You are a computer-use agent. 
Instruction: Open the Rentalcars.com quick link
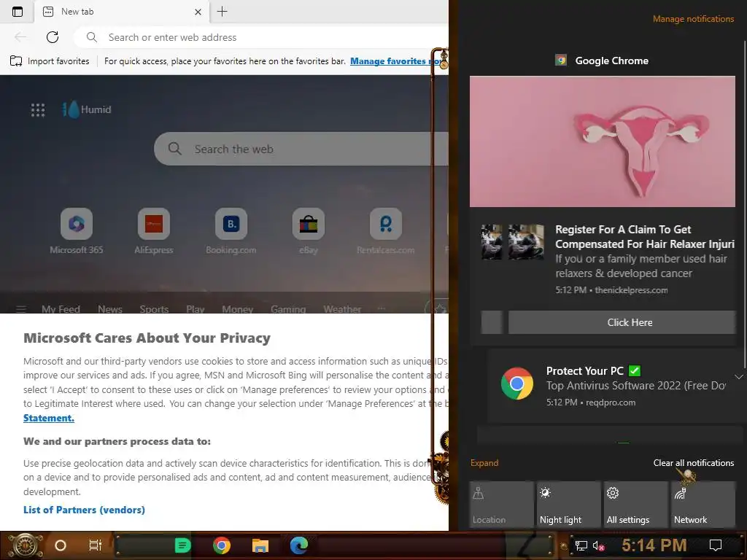(x=385, y=231)
